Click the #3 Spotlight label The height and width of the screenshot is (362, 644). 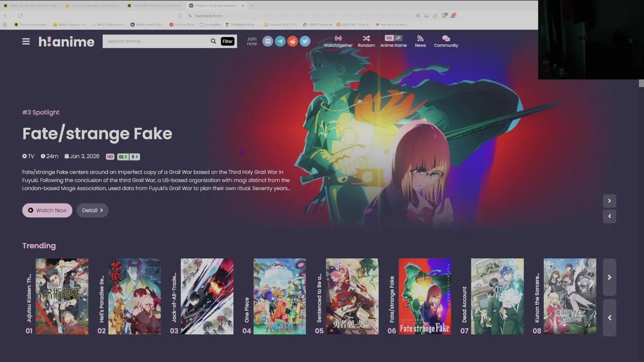click(x=41, y=112)
